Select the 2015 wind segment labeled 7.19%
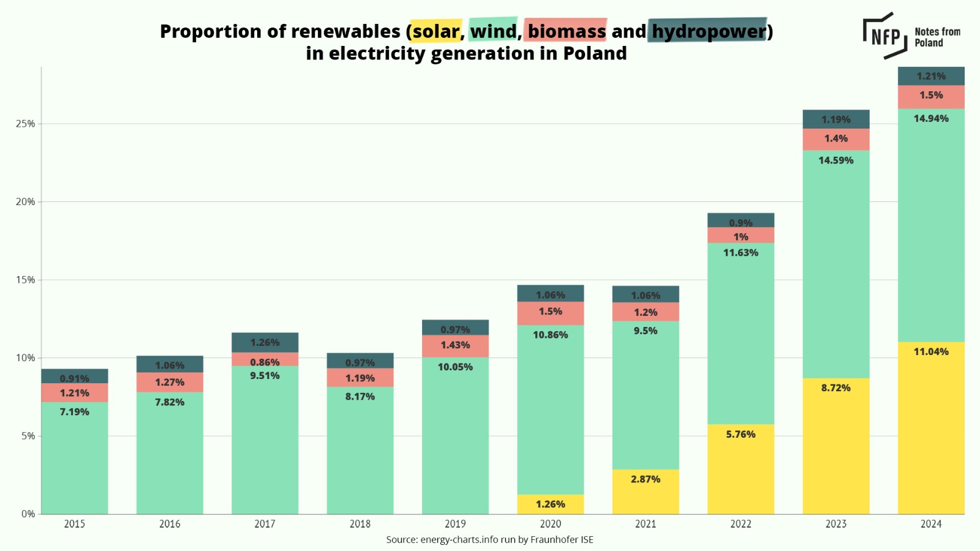Screen dimensions: 980x551 (75, 457)
